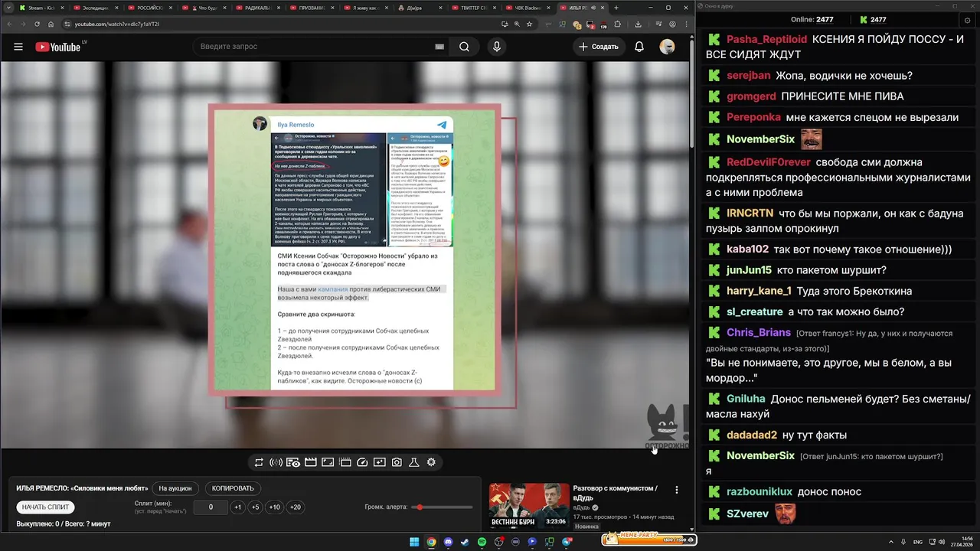Expand the browser tab search chevron
This screenshot has height=551, width=980.
(8, 7)
